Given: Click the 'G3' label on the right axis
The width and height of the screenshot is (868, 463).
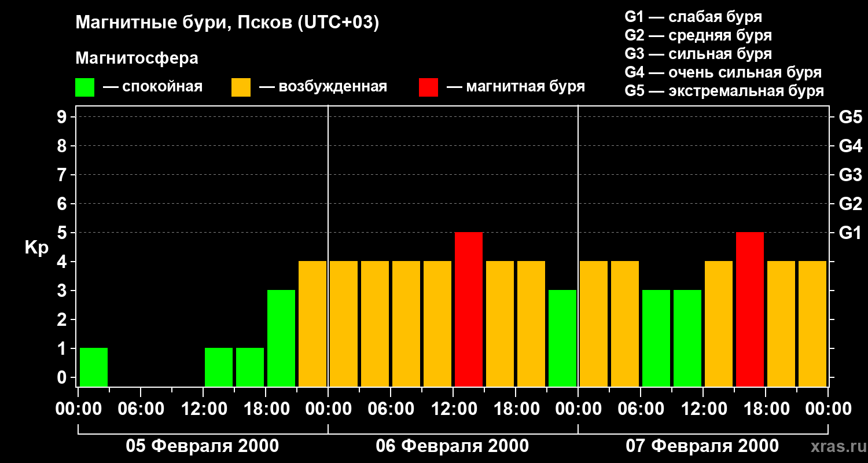Looking at the screenshot, I should point(851,175).
